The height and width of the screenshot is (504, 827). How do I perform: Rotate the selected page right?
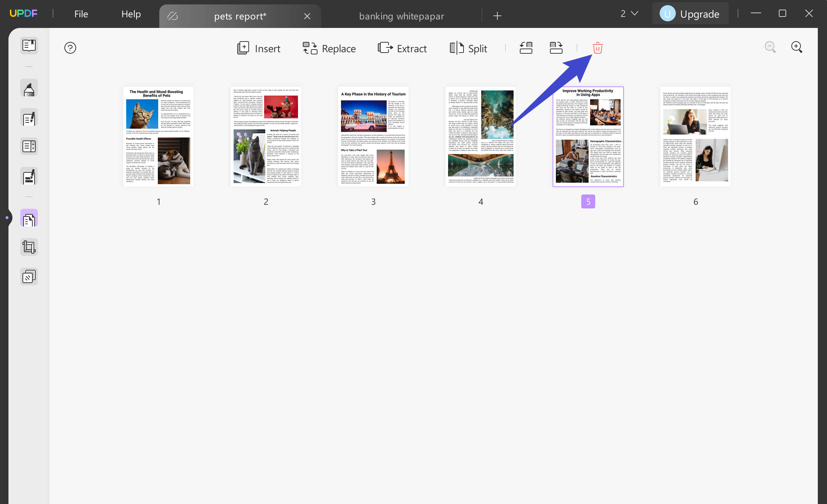click(556, 48)
